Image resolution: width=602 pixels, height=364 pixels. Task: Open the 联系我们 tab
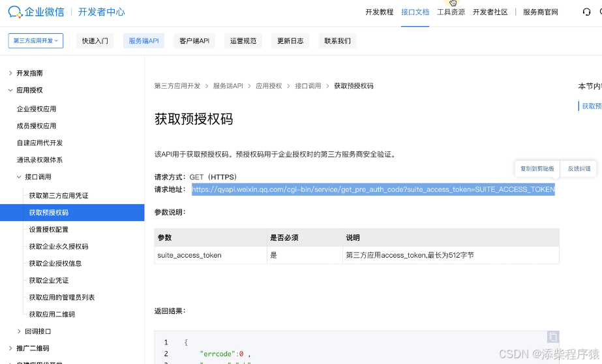(x=337, y=40)
